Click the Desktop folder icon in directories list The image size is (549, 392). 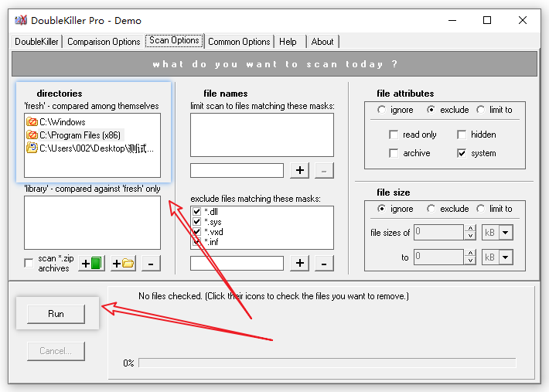(x=32, y=148)
